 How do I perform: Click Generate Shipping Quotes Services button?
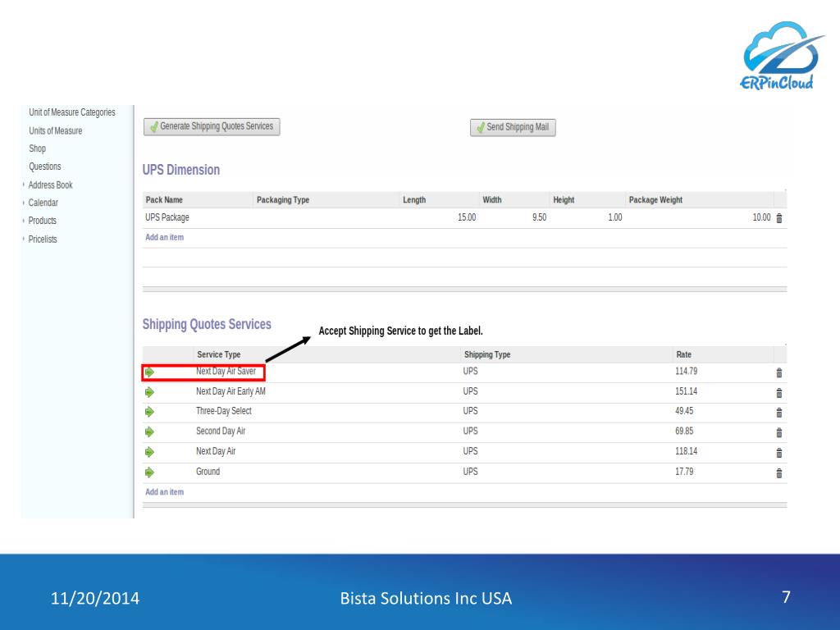point(212,126)
